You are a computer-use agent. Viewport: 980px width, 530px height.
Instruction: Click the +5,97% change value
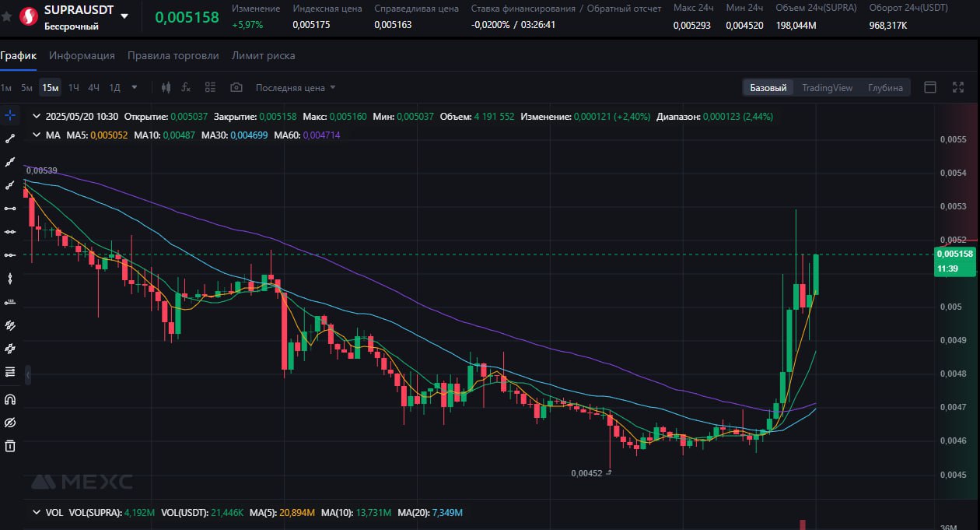point(247,24)
